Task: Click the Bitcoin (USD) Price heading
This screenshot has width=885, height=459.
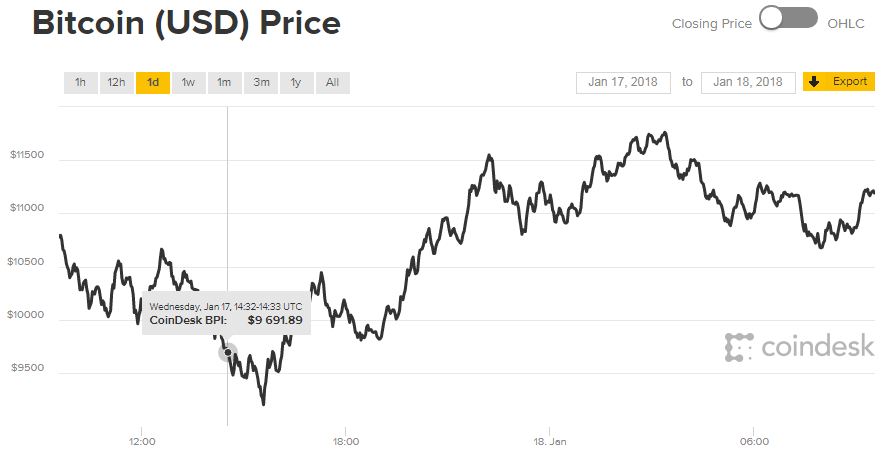Action: (x=187, y=24)
